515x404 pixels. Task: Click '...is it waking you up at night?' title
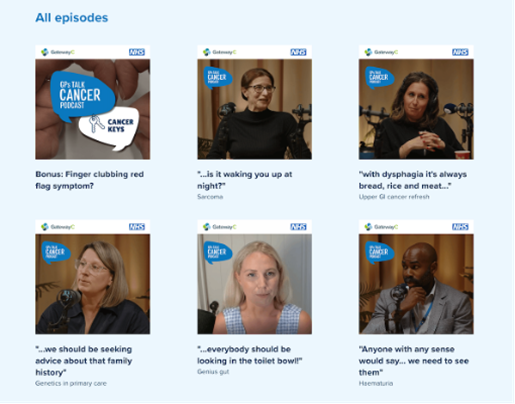tap(245, 180)
